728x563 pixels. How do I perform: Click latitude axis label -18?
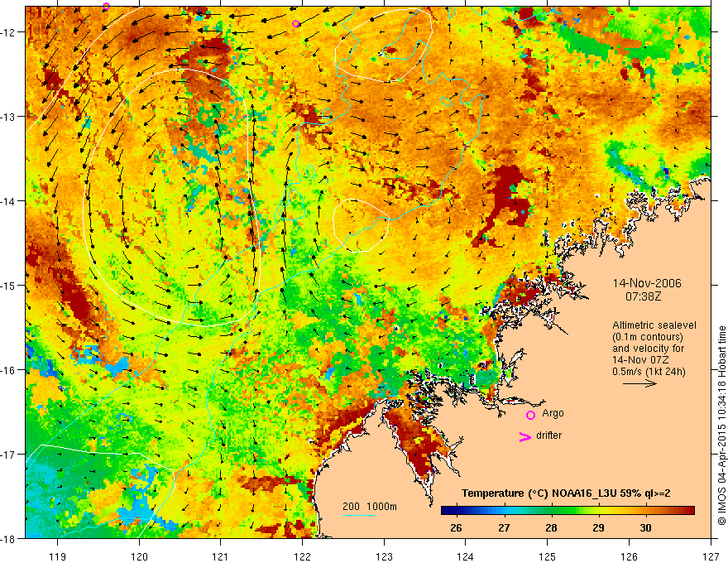point(9,538)
